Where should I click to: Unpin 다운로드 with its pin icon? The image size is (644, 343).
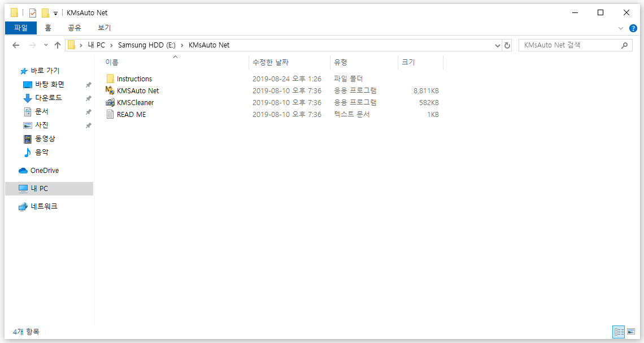[88, 98]
